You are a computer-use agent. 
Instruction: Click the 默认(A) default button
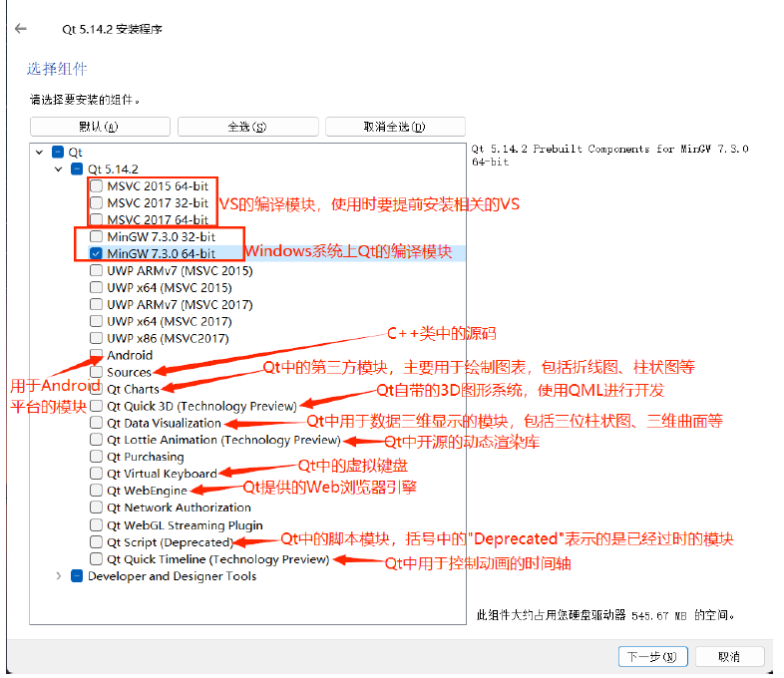(x=100, y=127)
